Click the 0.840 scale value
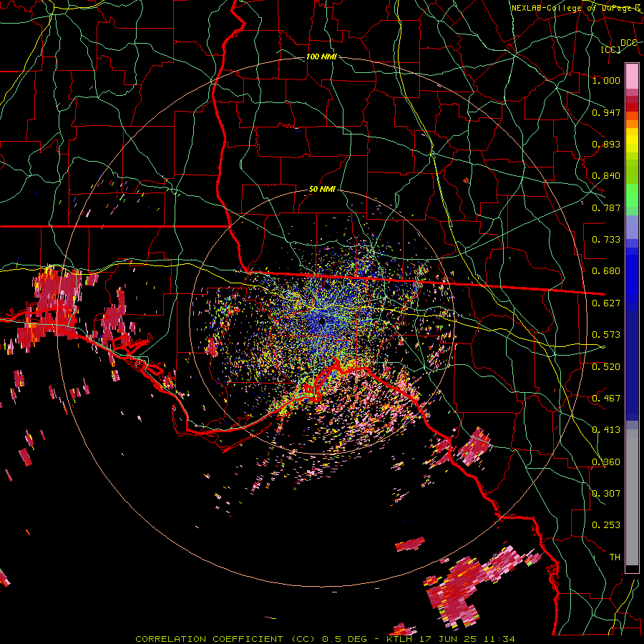The height and width of the screenshot is (644, 644). tap(606, 176)
